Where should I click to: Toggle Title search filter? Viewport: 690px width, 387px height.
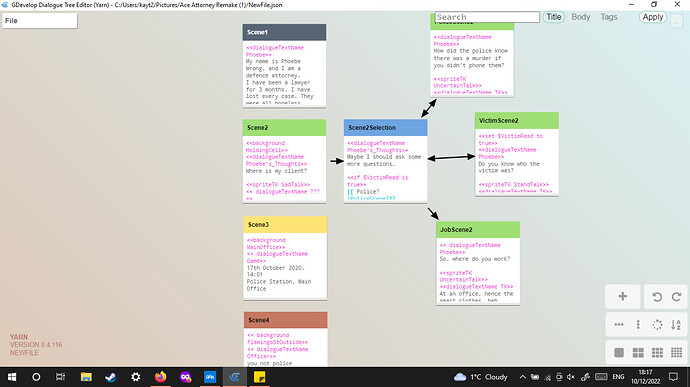pyautogui.click(x=554, y=17)
